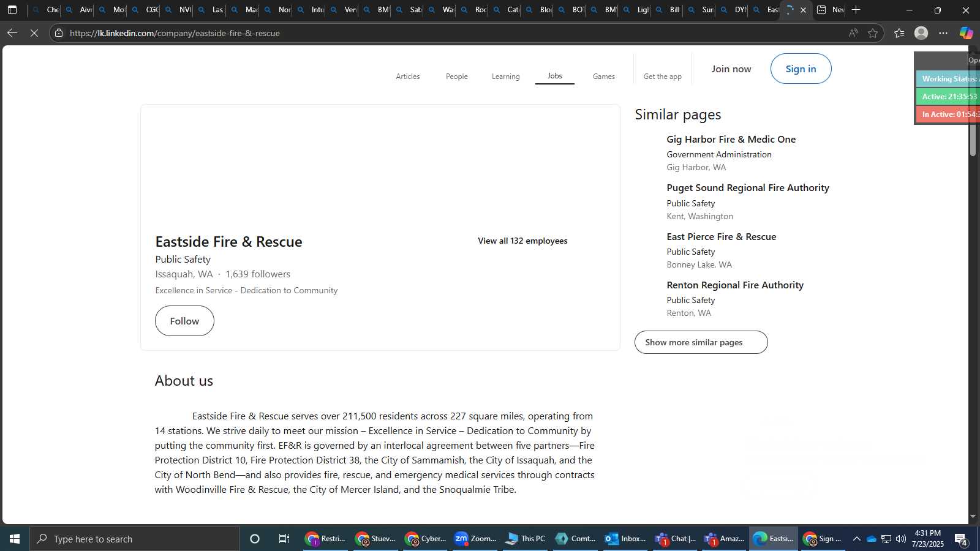This screenshot has height=551, width=980.
Task: Open Sign ... Chrome window on taskbar
Action: [823, 539]
